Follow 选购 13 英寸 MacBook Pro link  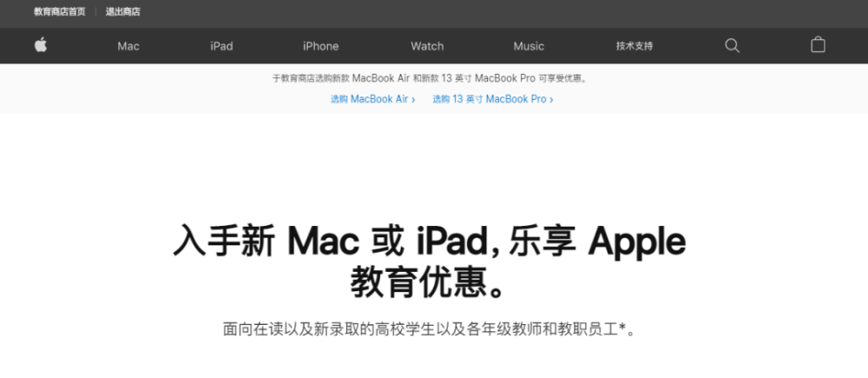coord(493,99)
